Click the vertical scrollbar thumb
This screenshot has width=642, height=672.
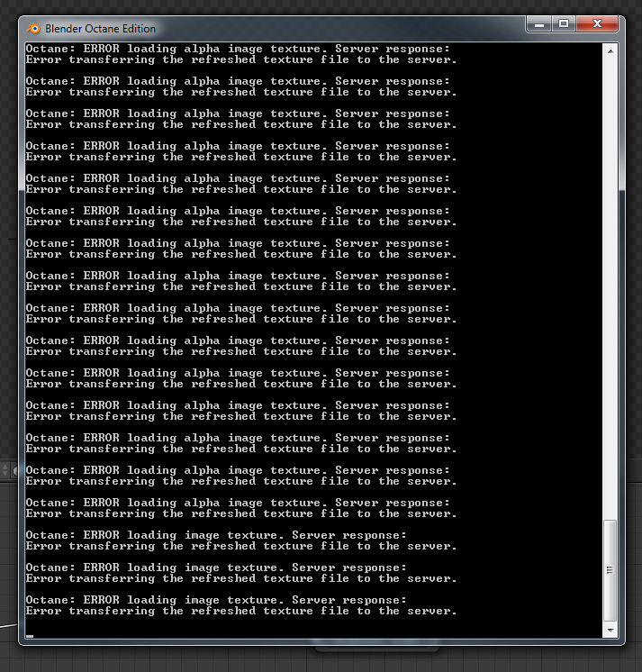(610, 570)
